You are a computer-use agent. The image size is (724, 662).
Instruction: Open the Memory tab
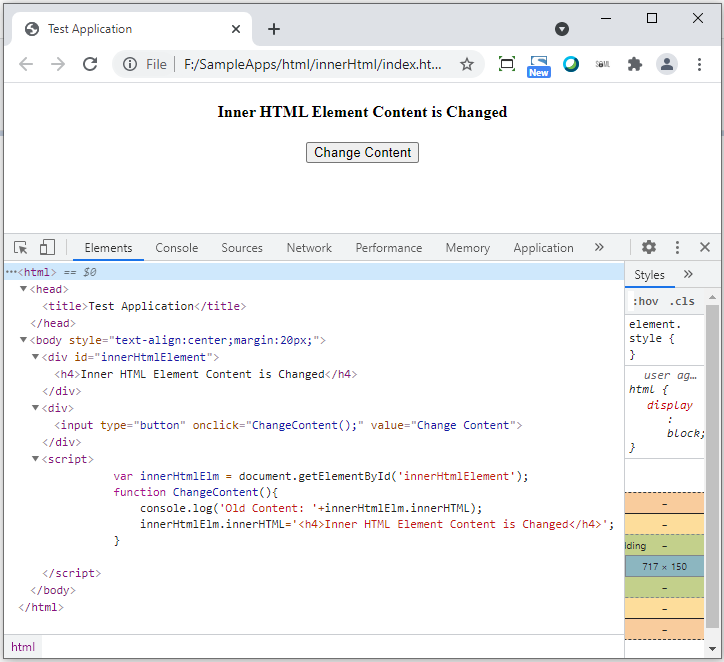467,248
